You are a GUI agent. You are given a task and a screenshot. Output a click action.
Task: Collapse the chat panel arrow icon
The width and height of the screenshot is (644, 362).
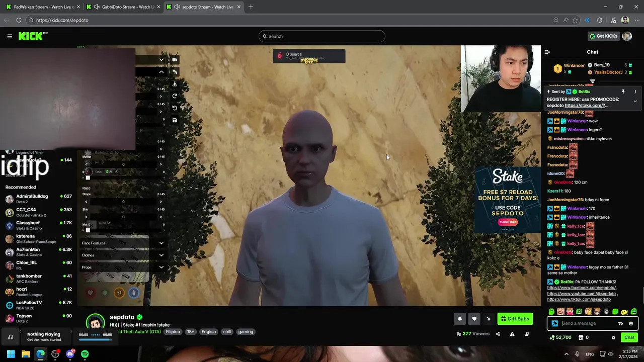[547, 52]
